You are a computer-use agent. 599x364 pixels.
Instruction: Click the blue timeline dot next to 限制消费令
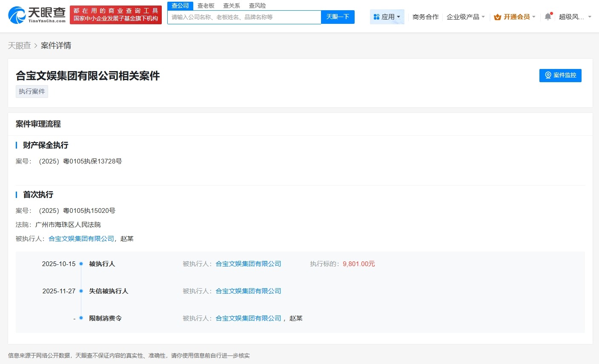80,318
